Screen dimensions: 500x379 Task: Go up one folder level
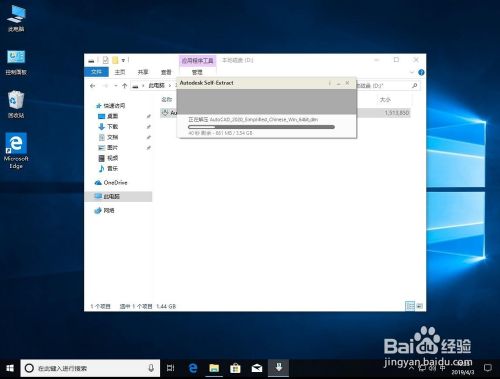(124, 86)
